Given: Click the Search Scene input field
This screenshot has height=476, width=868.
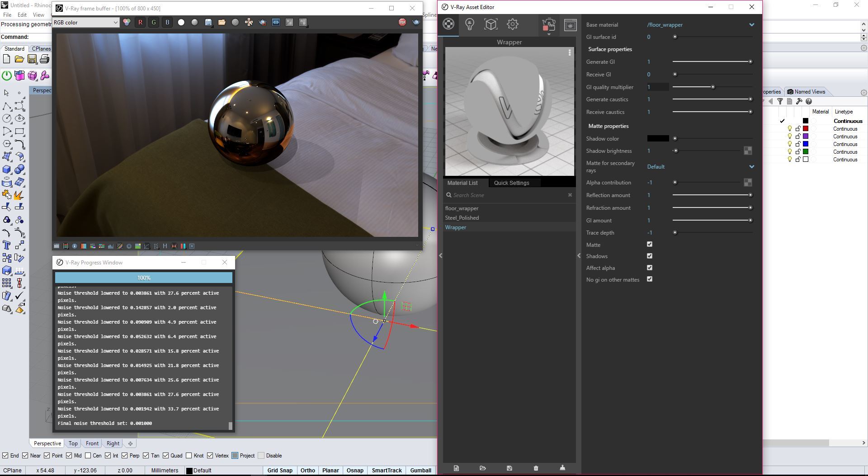Looking at the screenshot, I should 509,195.
